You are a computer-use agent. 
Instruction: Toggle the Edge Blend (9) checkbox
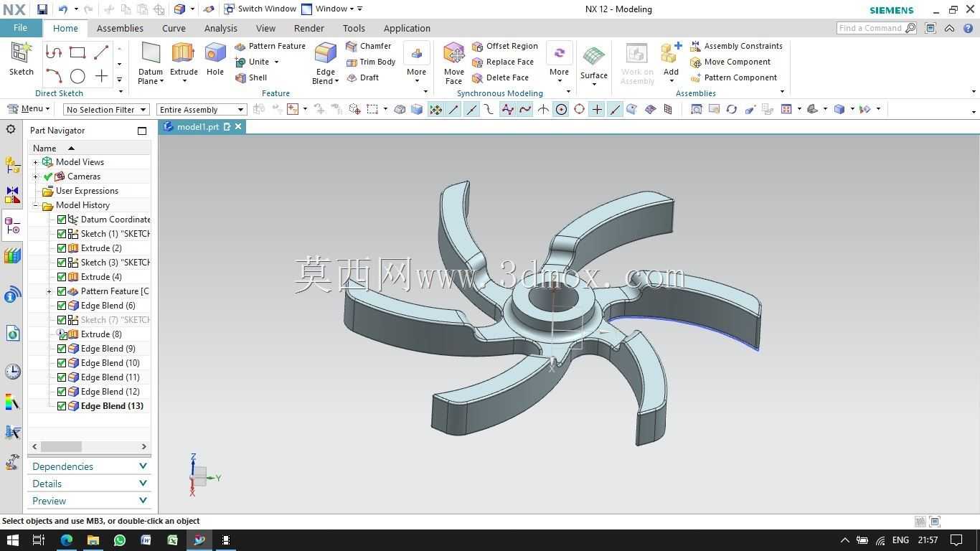62,349
